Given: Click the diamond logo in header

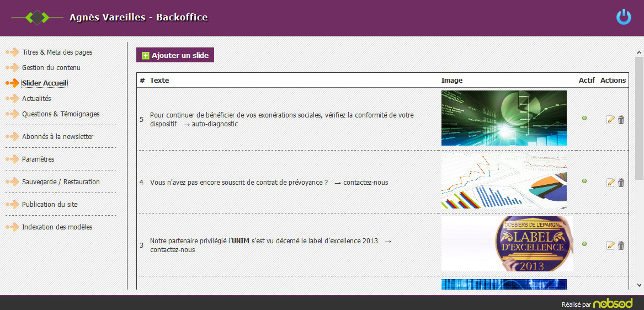Looking at the screenshot, I should 38,17.
